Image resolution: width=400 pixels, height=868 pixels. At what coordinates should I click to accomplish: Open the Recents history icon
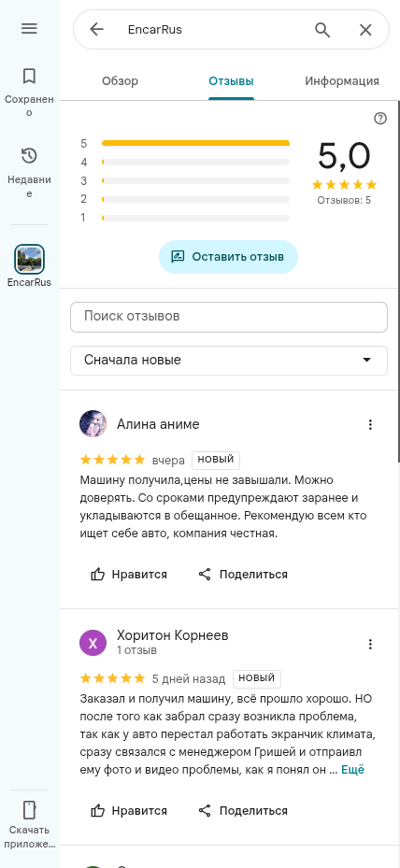coord(29,156)
